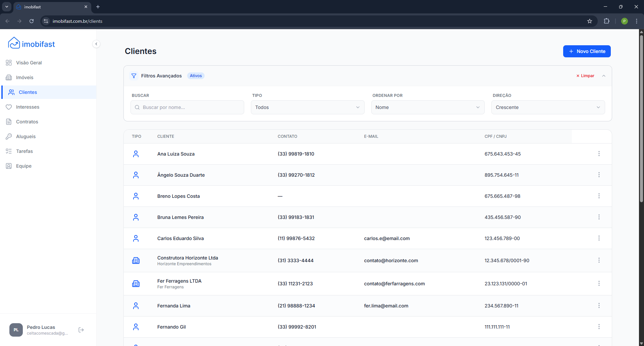Image resolution: width=644 pixels, height=346 pixels.
Task: Open the Ordenar Por dropdown
Action: click(428, 107)
